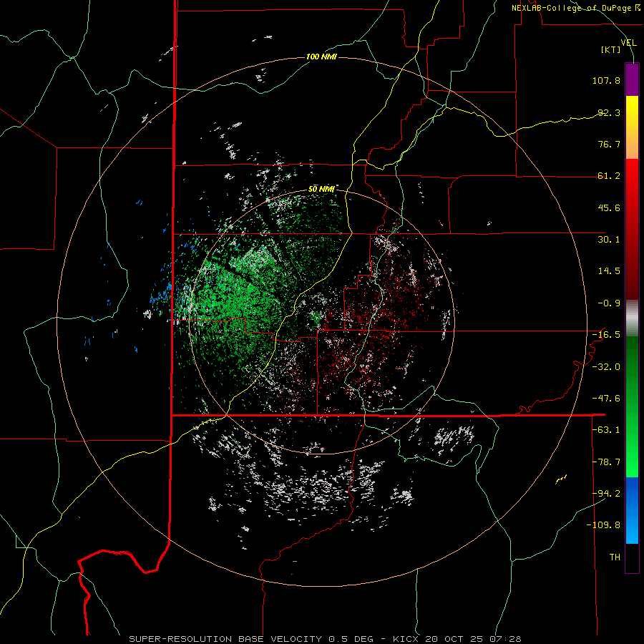
Task: Select the -16.5 velocity scale value
Action: [606, 335]
